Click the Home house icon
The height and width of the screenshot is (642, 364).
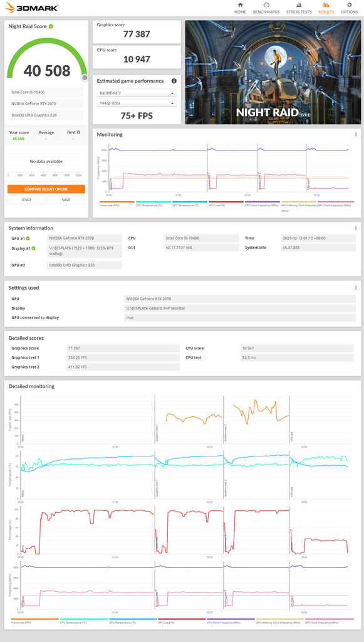[240, 5]
